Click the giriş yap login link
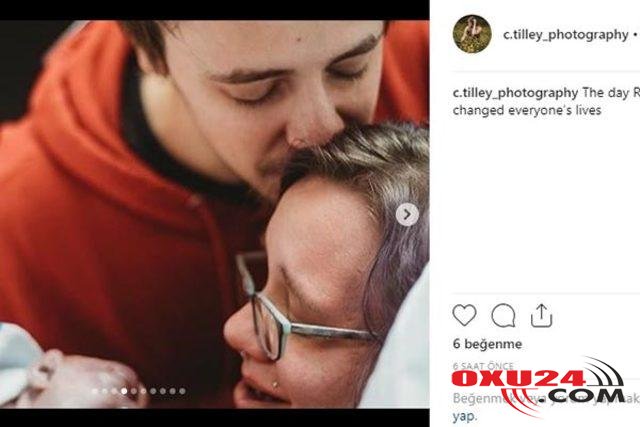The height and width of the screenshot is (427, 640). coord(465,416)
